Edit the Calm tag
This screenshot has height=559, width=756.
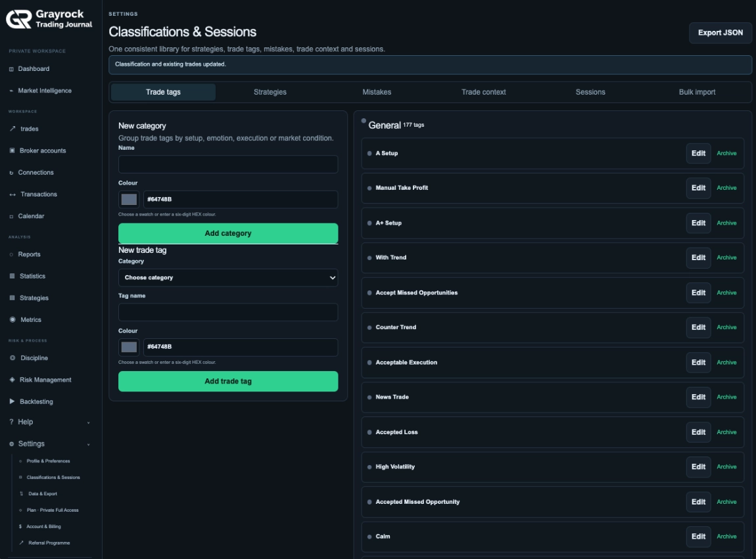click(x=698, y=537)
